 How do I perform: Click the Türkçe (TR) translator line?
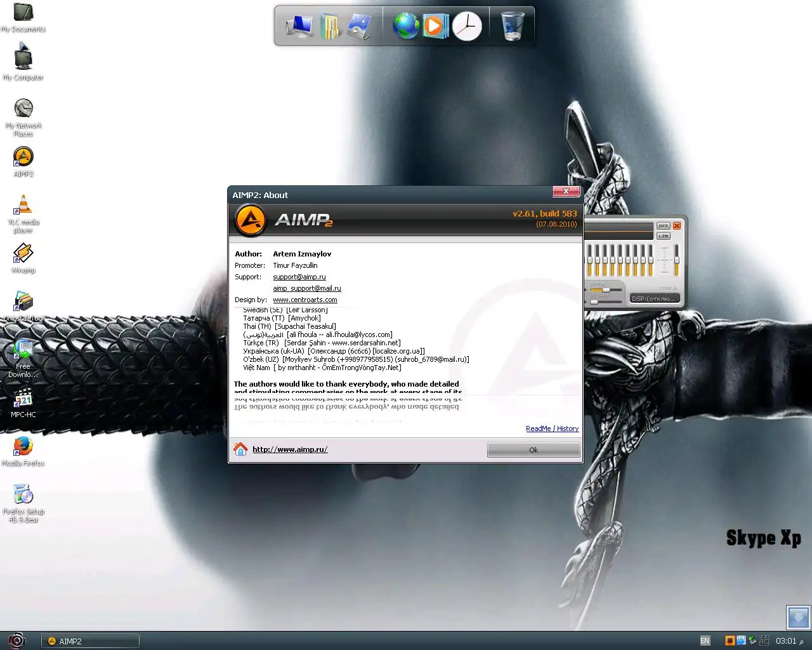pyautogui.click(x=322, y=343)
